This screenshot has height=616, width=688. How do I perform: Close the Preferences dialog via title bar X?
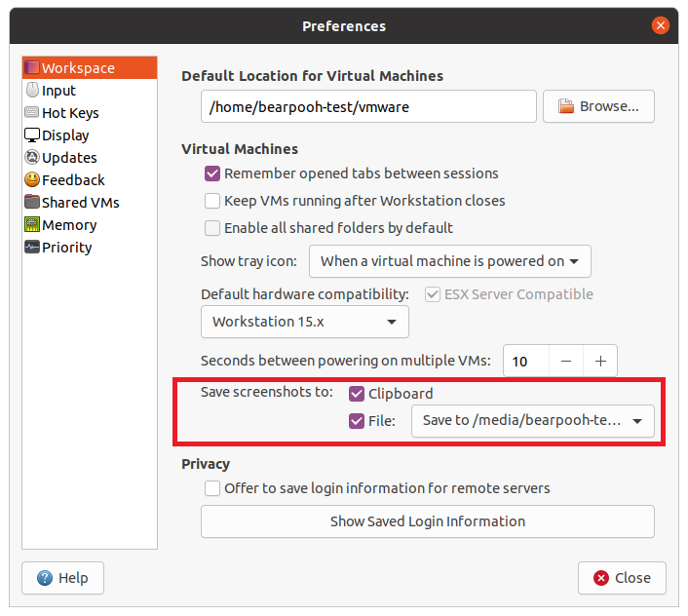coord(661,25)
